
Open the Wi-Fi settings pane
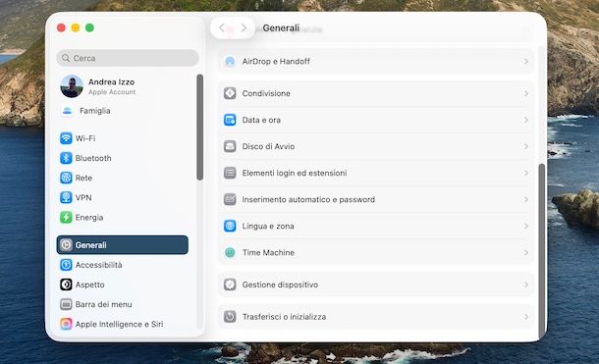122,138
